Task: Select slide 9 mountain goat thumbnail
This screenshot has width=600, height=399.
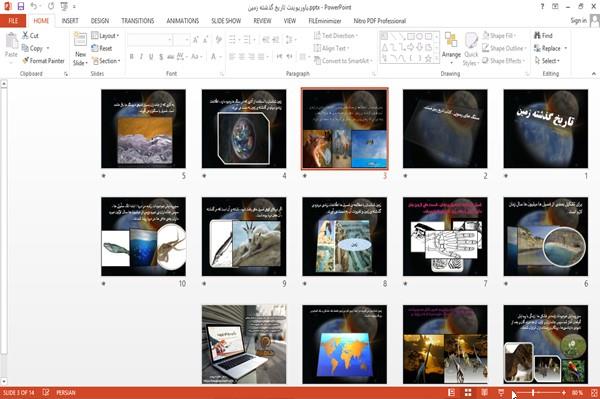Action: pyautogui.click(x=244, y=236)
